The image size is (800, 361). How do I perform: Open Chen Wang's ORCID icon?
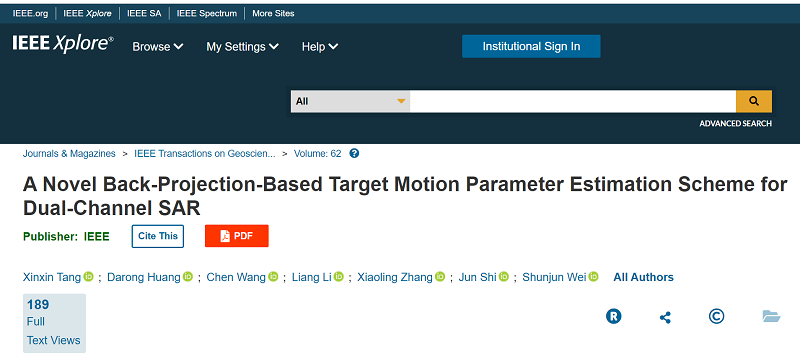tap(273, 276)
